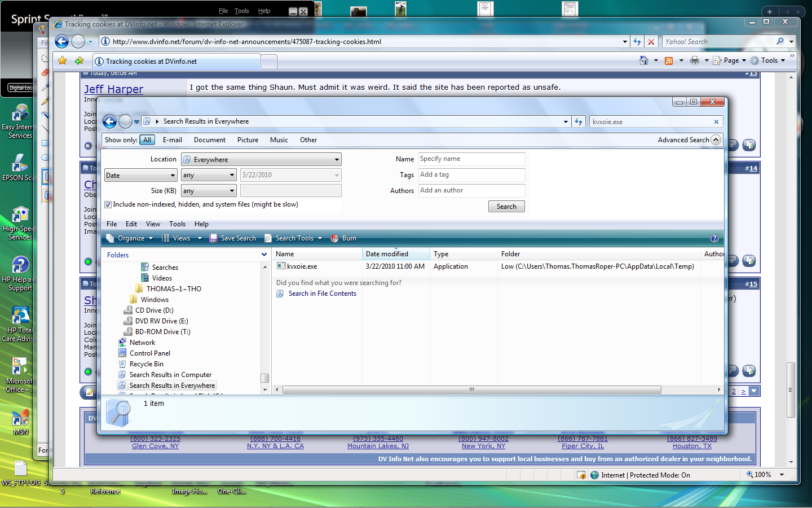The width and height of the screenshot is (812, 508).
Task: Click the horizontal scrollbar in results pane
Action: pos(471,389)
